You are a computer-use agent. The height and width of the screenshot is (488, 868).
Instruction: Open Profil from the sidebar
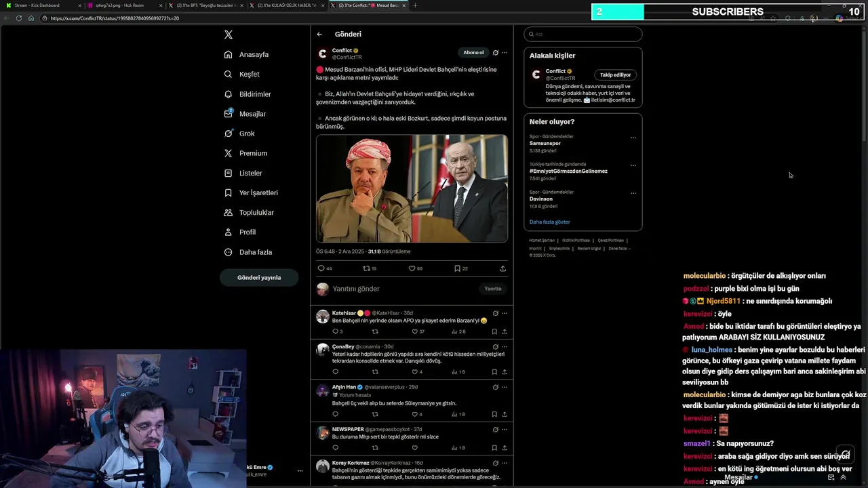click(240, 232)
